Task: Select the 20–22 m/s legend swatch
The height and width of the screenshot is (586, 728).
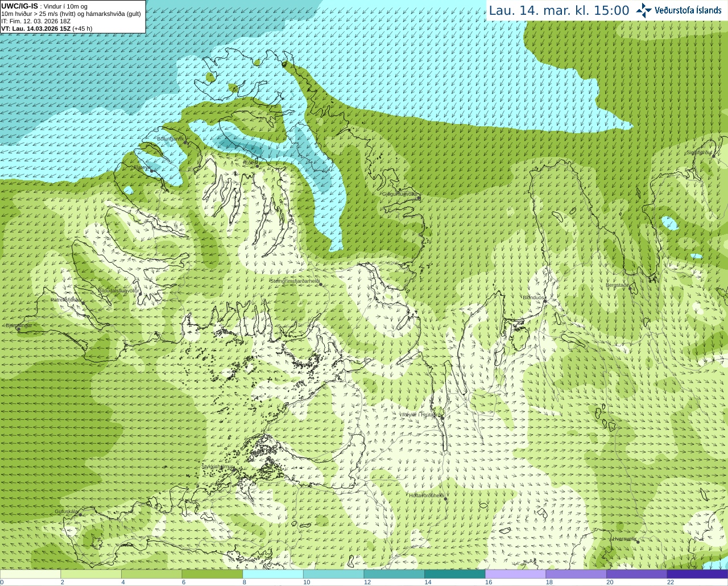Action: click(x=637, y=574)
